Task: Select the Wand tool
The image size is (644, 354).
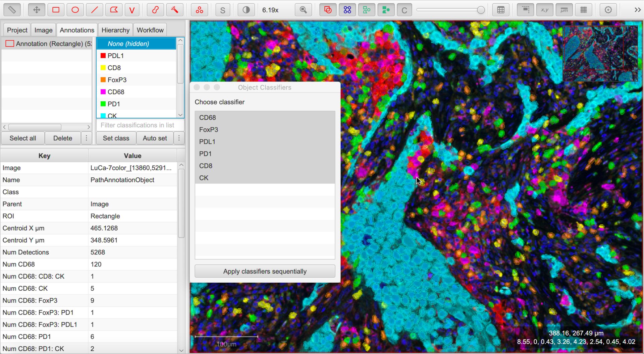Action: coord(174,10)
